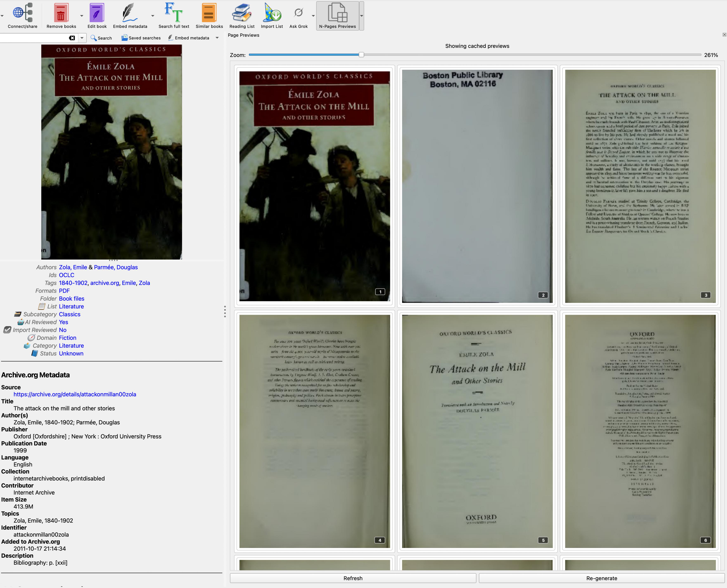The image size is (727, 588).
Task: Click the Embed metadata toolbar icon
Action: coord(130,13)
